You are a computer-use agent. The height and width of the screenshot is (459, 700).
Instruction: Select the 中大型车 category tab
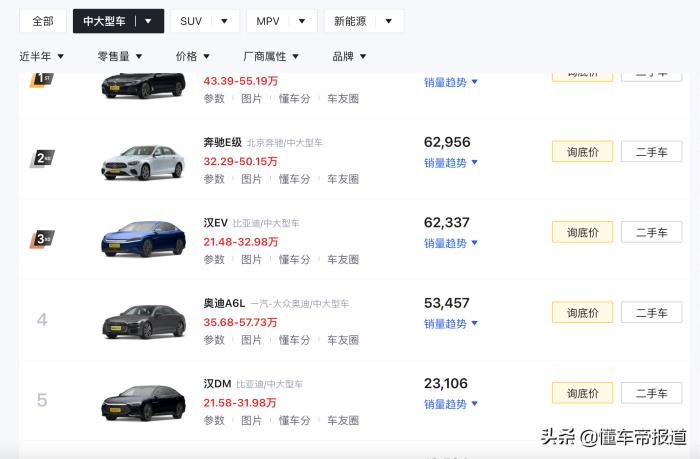(x=118, y=21)
